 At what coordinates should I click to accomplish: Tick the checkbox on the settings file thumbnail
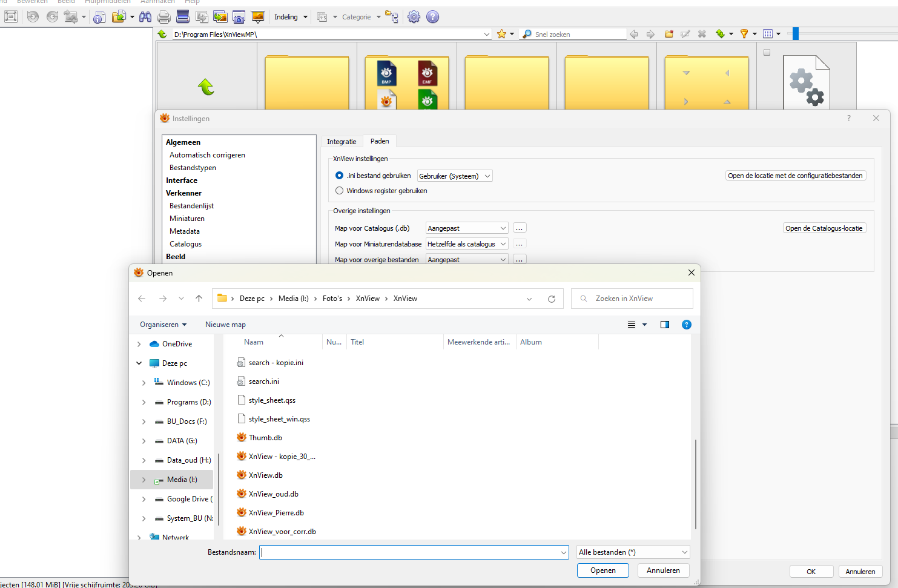(767, 53)
